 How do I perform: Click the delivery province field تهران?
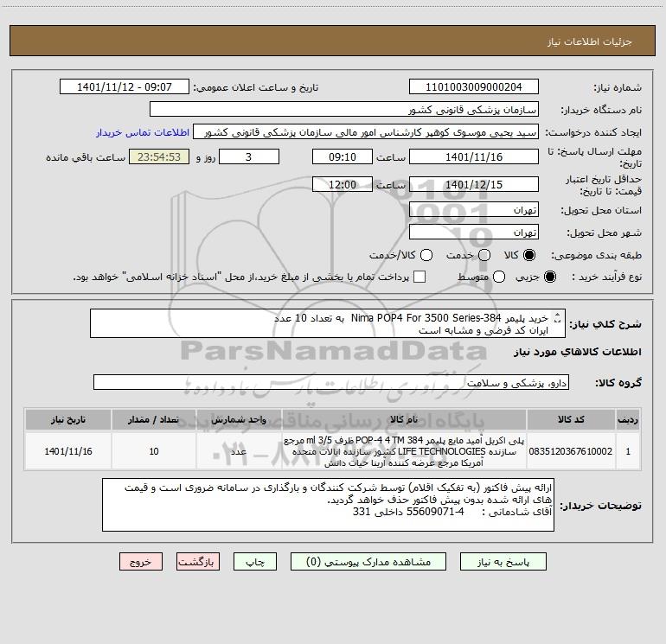click(474, 210)
